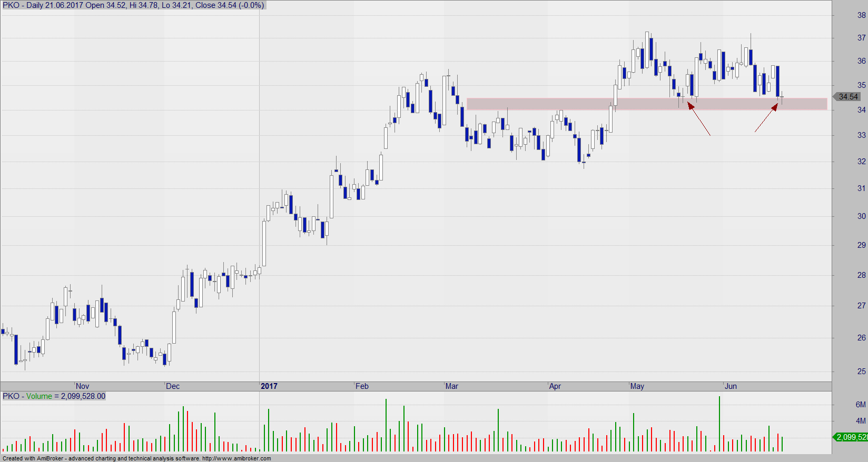Viewport: 868px width, 462px height.
Task: Click the 37 price axis label
Action: point(861,38)
